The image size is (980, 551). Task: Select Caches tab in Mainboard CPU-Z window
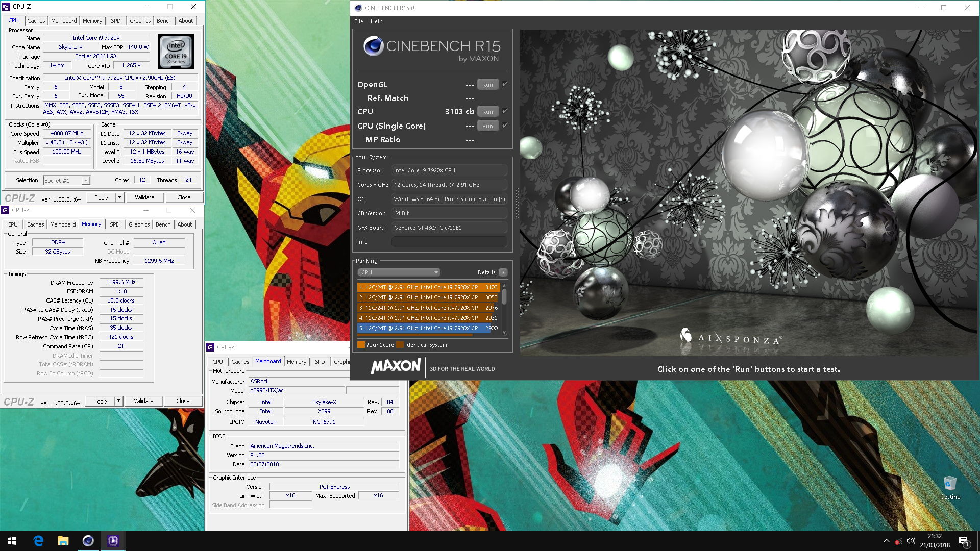click(x=240, y=362)
